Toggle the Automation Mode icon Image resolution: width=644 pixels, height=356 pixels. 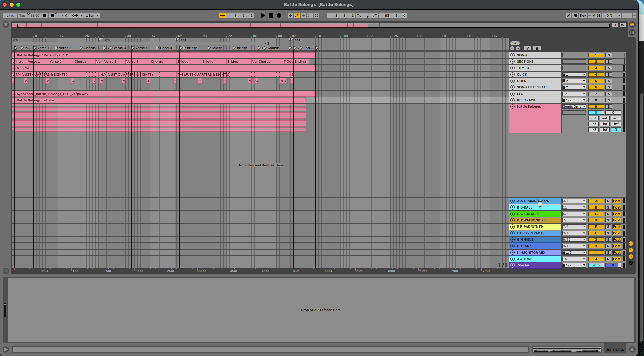click(x=528, y=48)
